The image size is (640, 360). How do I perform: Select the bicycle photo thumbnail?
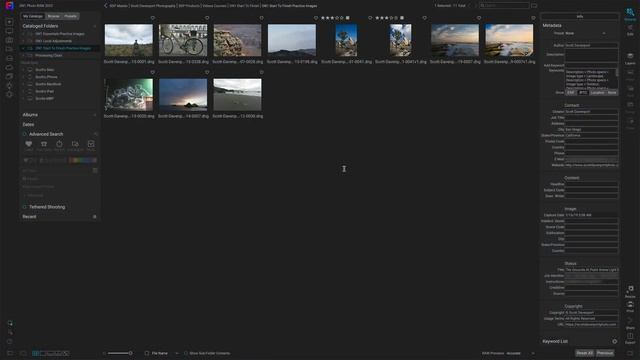click(x=183, y=40)
